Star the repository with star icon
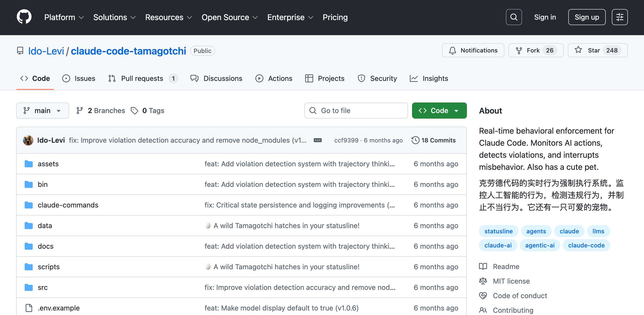The height and width of the screenshot is (315, 644). click(x=579, y=50)
